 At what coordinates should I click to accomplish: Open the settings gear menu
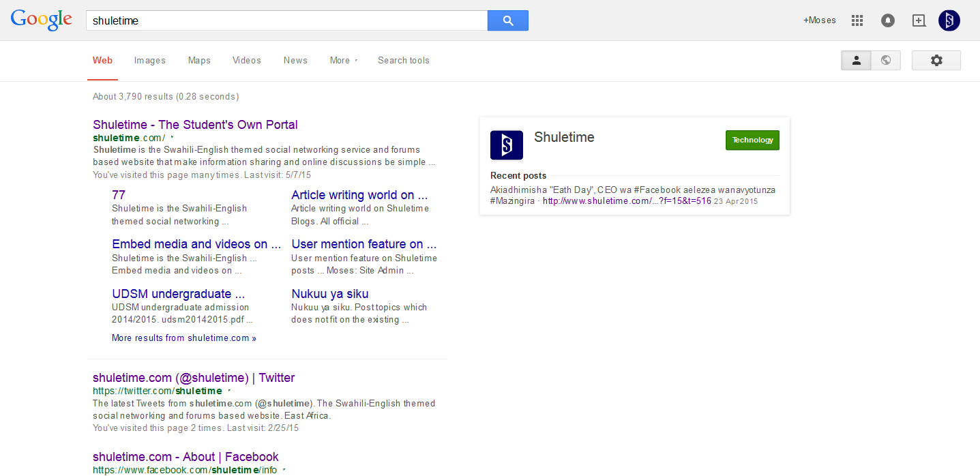point(936,61)
